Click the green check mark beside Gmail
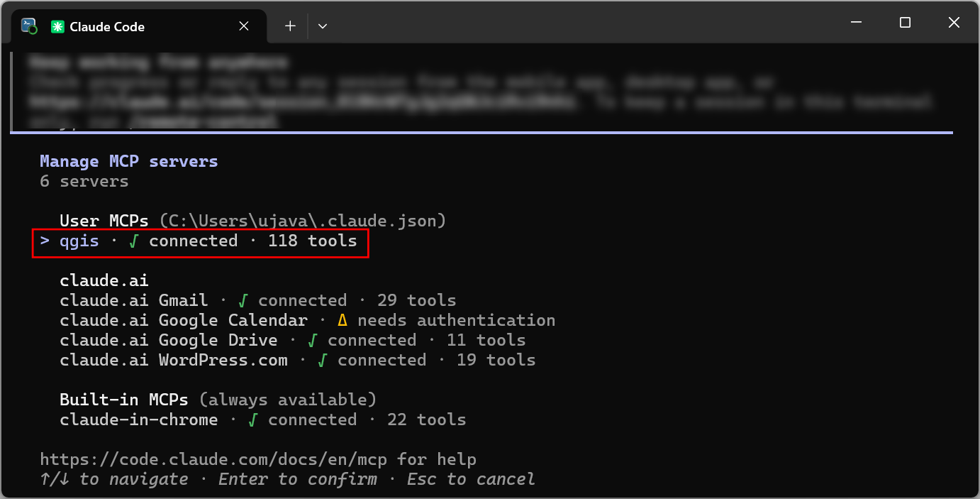This screenshot has height=499, width=980. [x=243, y=300]
